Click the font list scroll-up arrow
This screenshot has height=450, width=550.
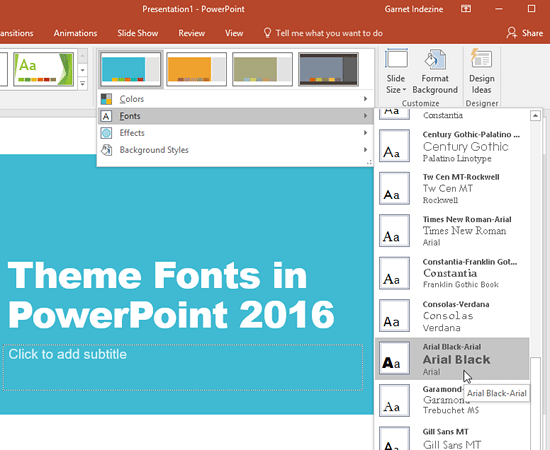[535, 115]
